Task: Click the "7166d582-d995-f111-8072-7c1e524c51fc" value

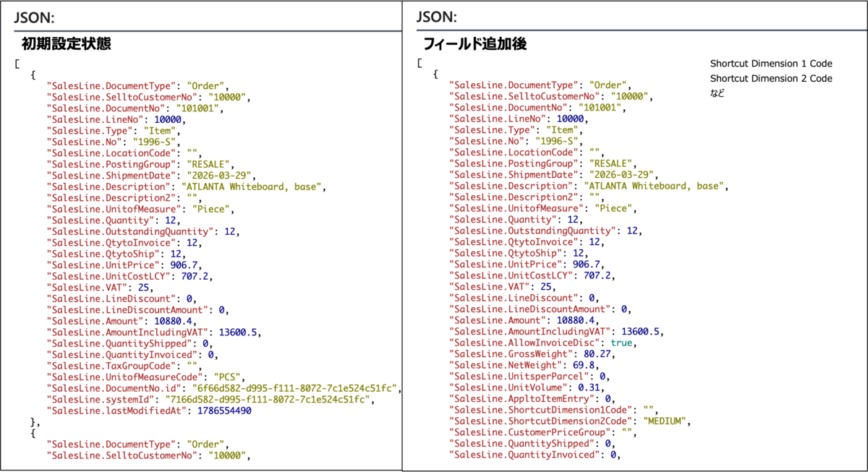Action: [x=267, y=399]
